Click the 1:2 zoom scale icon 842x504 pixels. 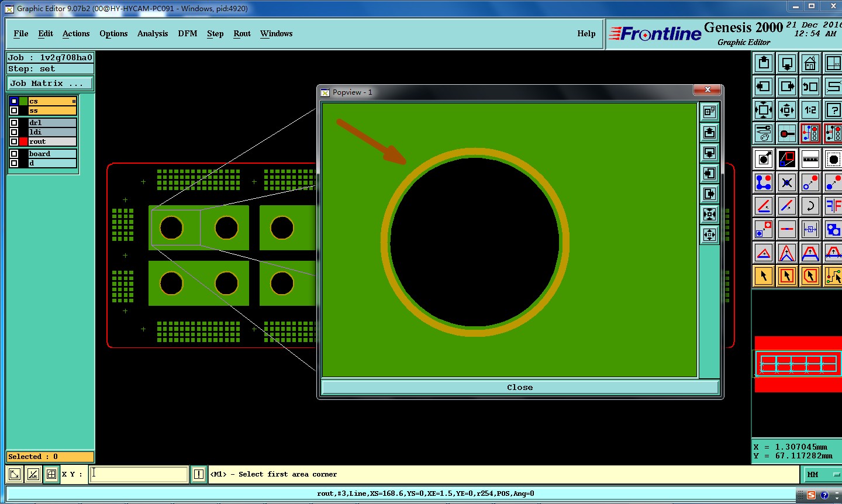[810, 110]
